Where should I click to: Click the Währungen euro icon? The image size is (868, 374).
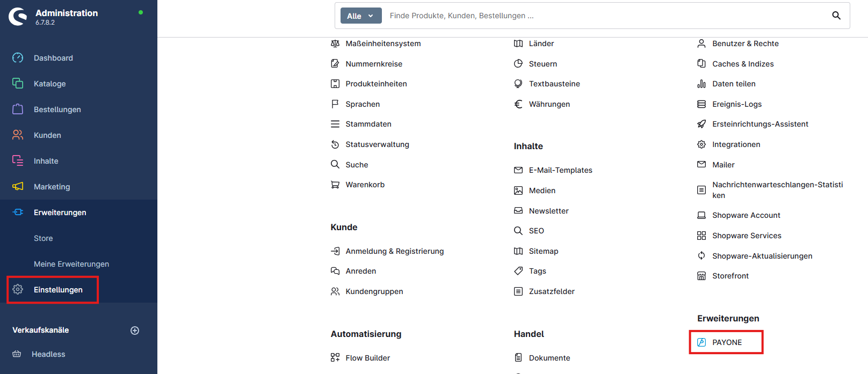518,104
